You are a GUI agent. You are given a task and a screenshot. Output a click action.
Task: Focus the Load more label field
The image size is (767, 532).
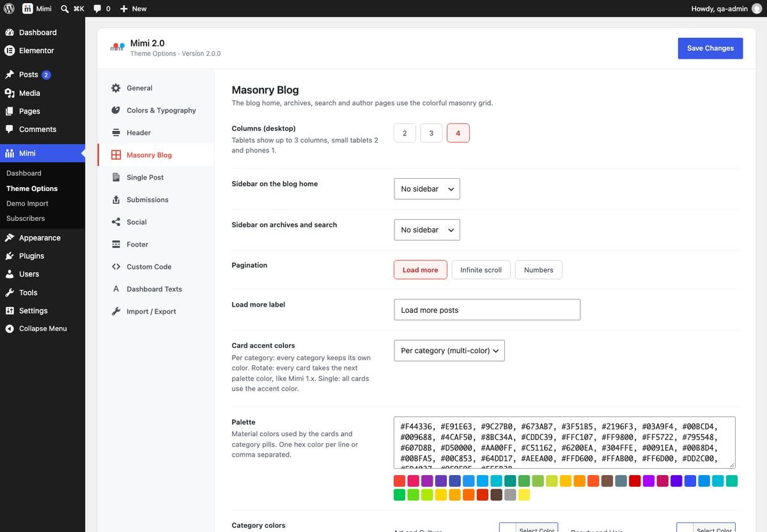pos(487,310)
